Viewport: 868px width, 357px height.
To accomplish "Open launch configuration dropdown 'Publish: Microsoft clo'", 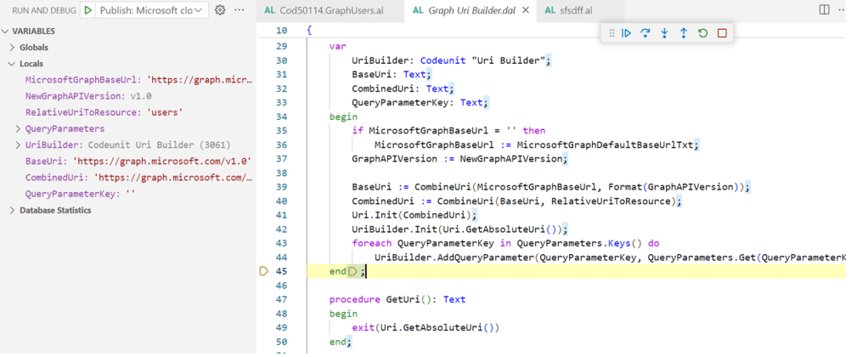I will pyautogui.click(x=149, y=10).
